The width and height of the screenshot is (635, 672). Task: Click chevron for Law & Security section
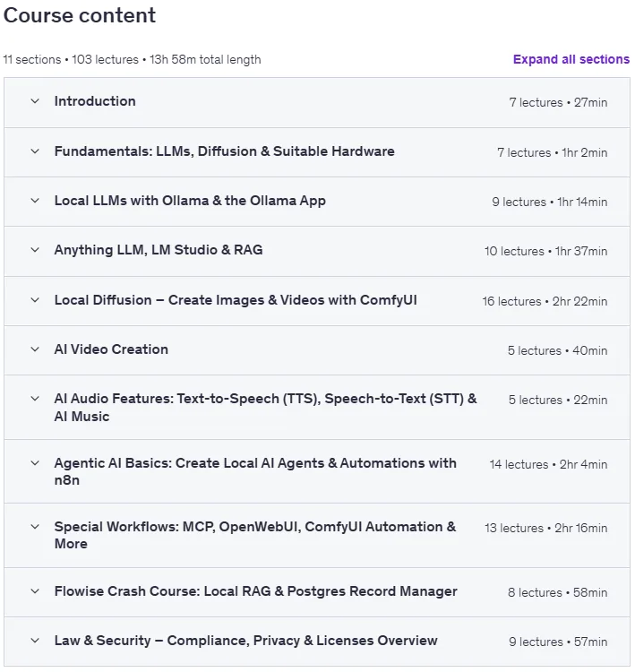pyautogui.click(x=35, y=641)
